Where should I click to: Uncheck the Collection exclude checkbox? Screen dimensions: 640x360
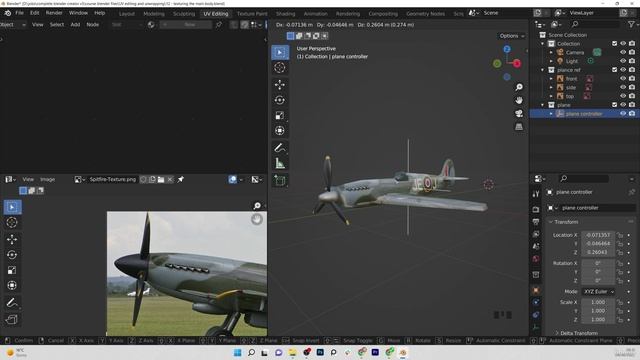[x=614, y=43]
